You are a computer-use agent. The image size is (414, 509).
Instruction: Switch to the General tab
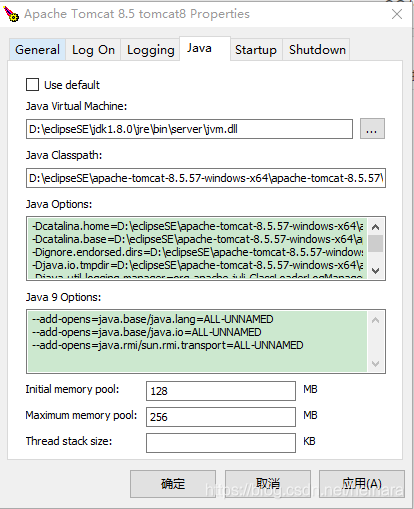(x=37, y=50)
